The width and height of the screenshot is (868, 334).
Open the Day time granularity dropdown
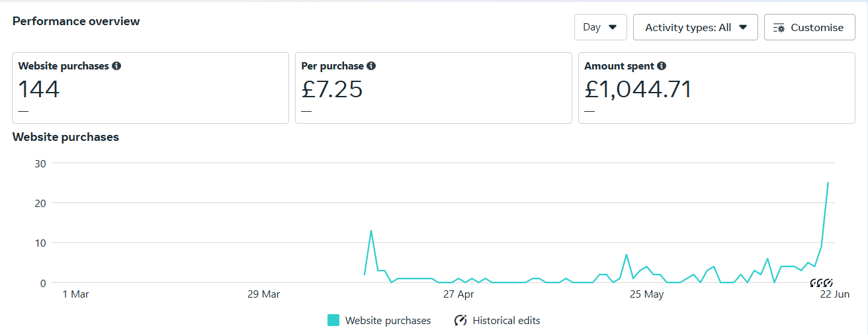(600, 27)
